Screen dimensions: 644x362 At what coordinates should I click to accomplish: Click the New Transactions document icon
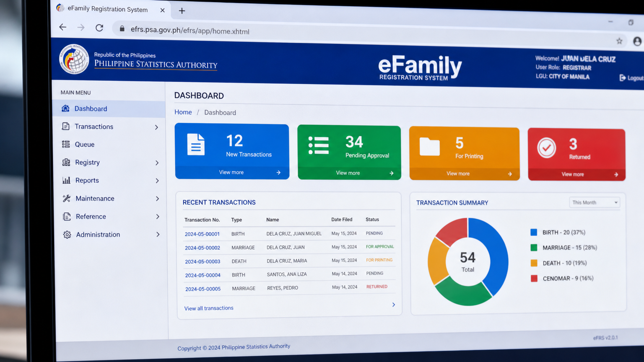(196, 145)
